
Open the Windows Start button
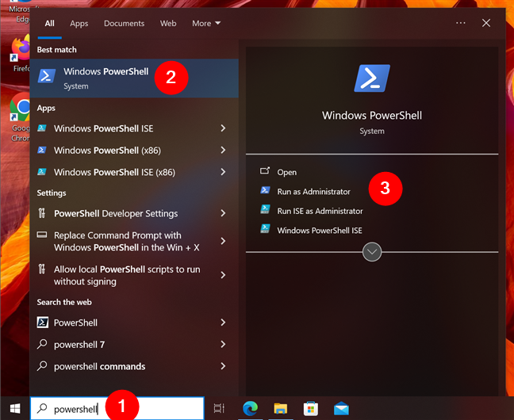coord(15,409)
